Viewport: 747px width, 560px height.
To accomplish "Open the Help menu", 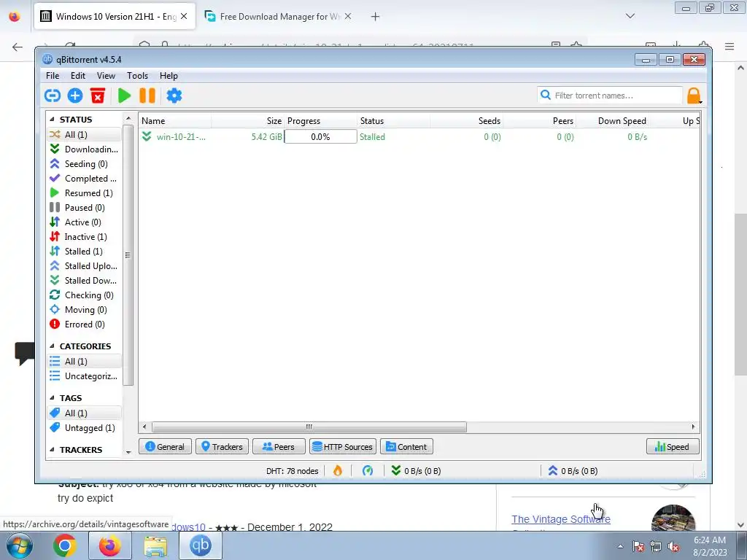I will (x=169, y=76).
